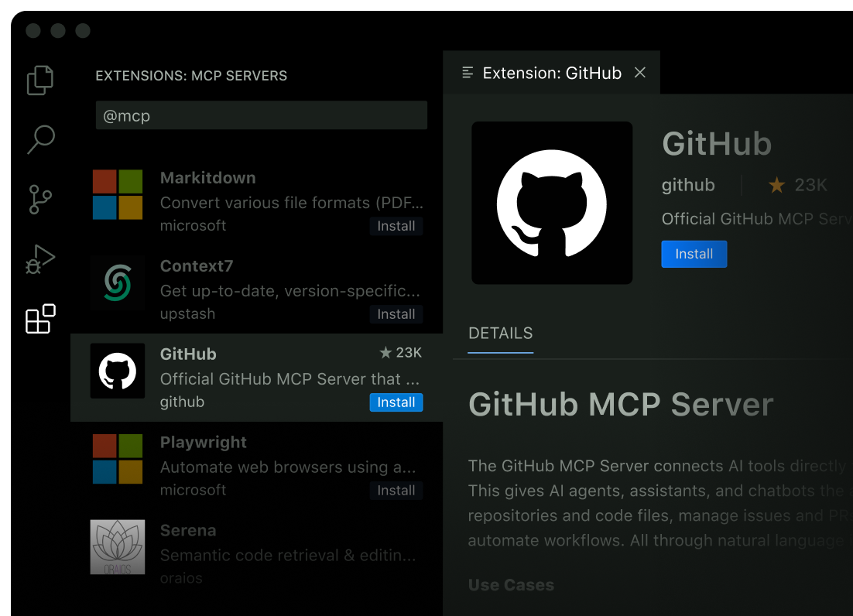Click the upstash publisher name

click(x=187, y=314)
